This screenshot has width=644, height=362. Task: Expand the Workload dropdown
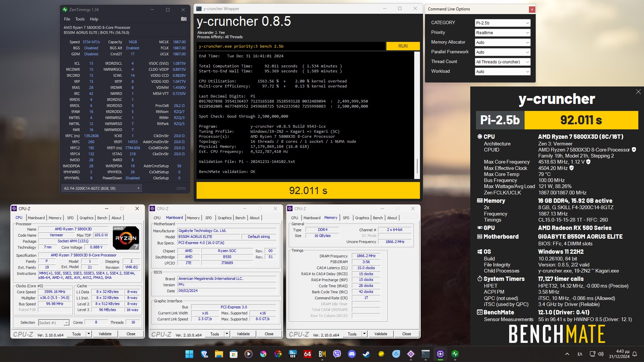502,71
